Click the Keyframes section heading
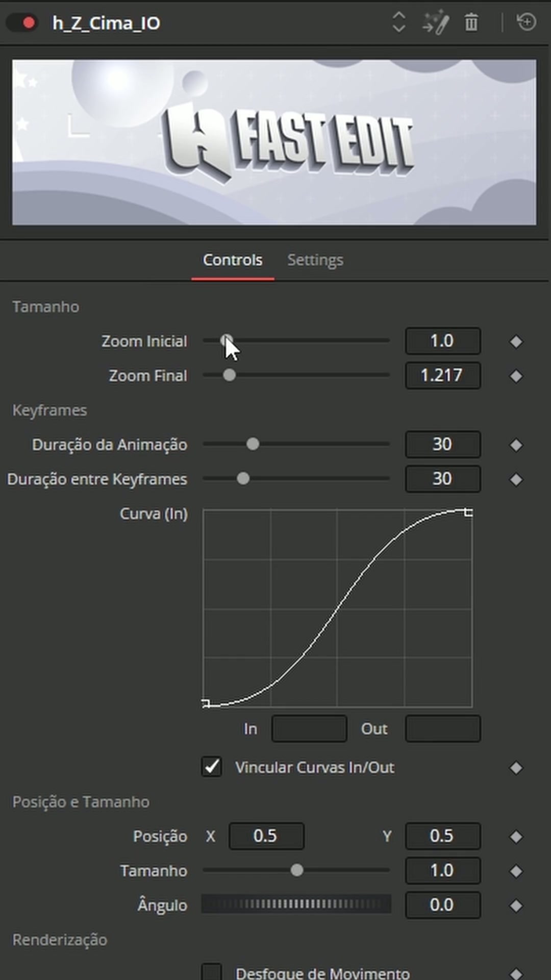Screen dimensions: 551x980 tap(49, 410)
